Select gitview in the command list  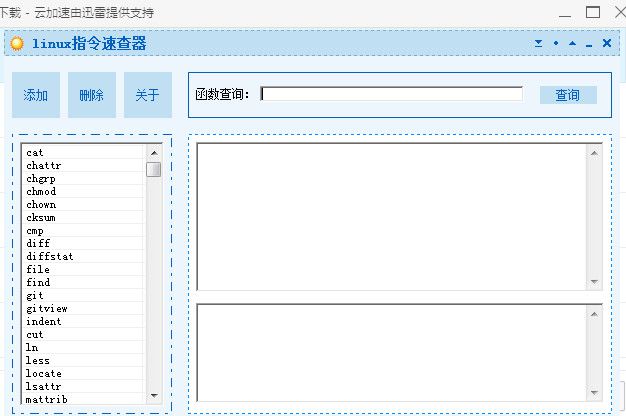[x=83, y=308]
